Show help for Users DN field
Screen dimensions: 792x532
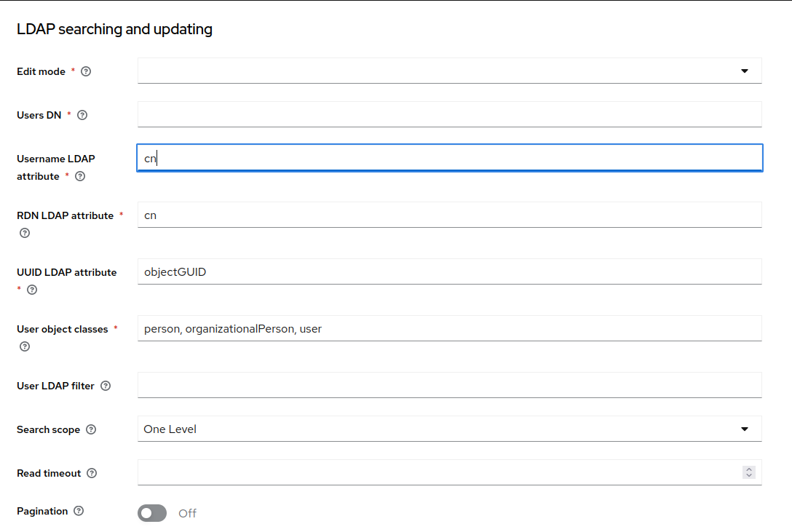pyautogui.click(x=82, y=115)
